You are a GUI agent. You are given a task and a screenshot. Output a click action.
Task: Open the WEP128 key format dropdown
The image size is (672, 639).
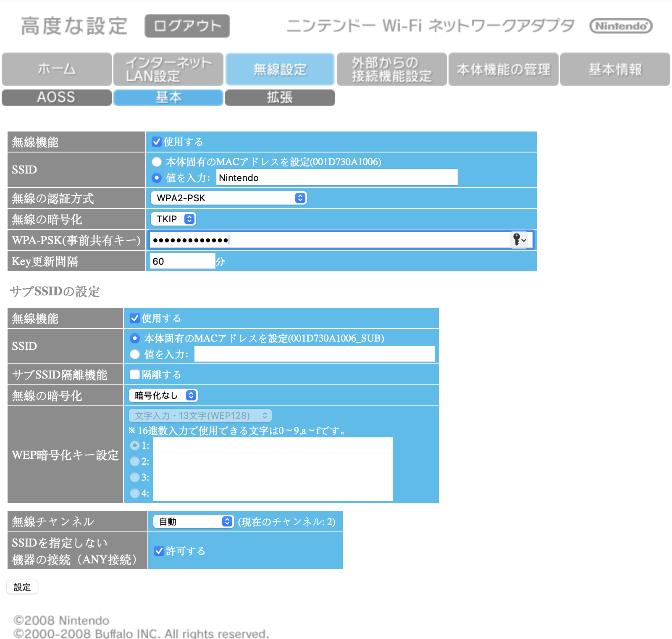[x=200, y=415]
